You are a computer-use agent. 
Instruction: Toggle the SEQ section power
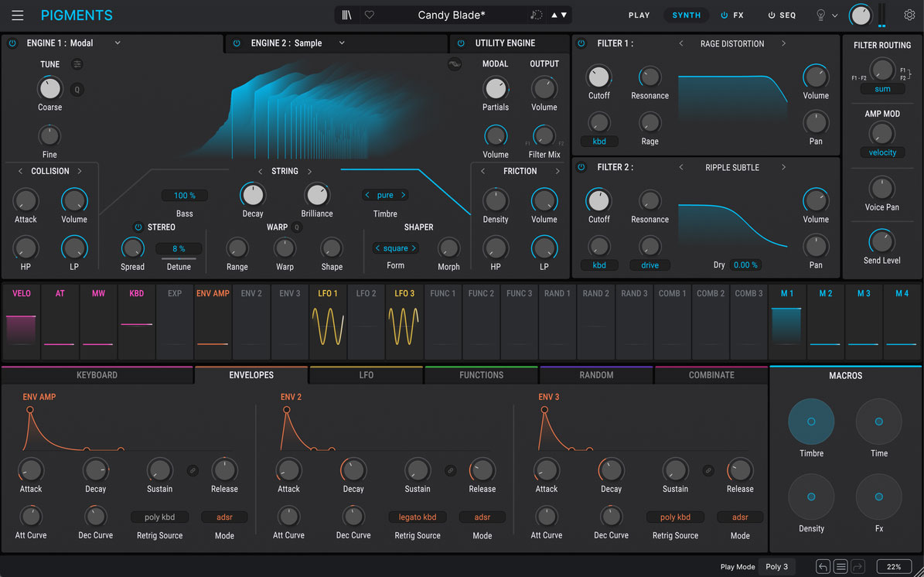pos(772,15)
